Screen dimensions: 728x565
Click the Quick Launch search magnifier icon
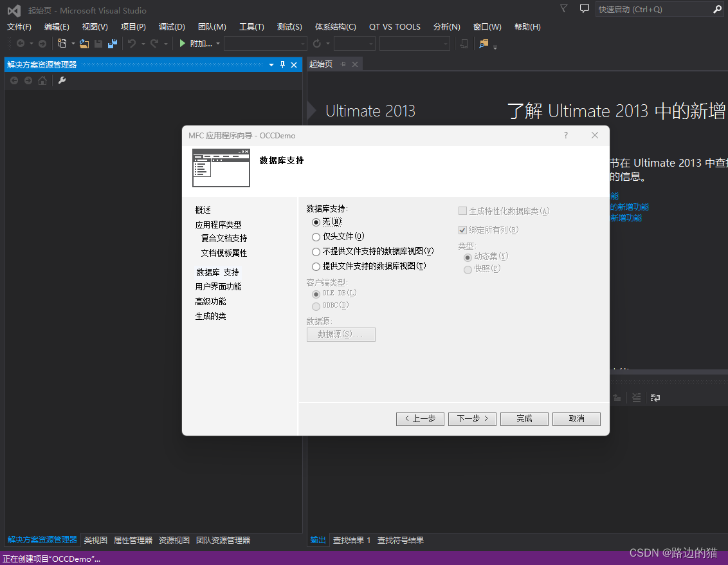(717, 9)
